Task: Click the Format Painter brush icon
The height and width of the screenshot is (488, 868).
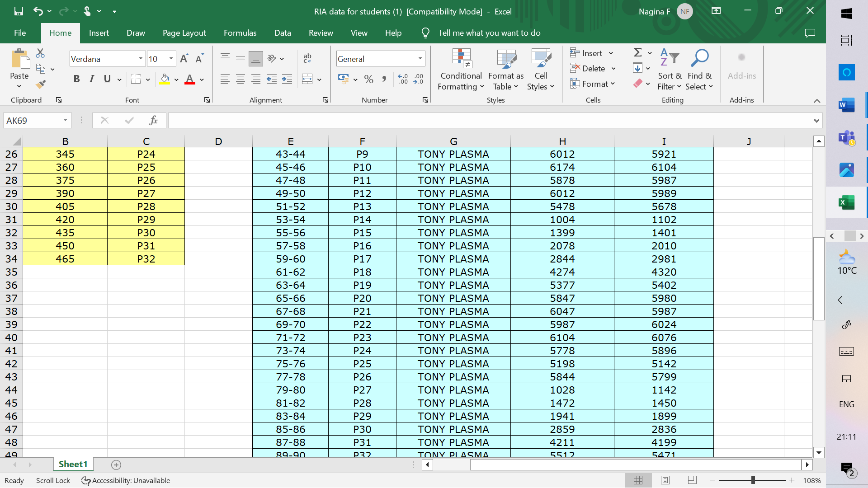Action: pos(41,84)
